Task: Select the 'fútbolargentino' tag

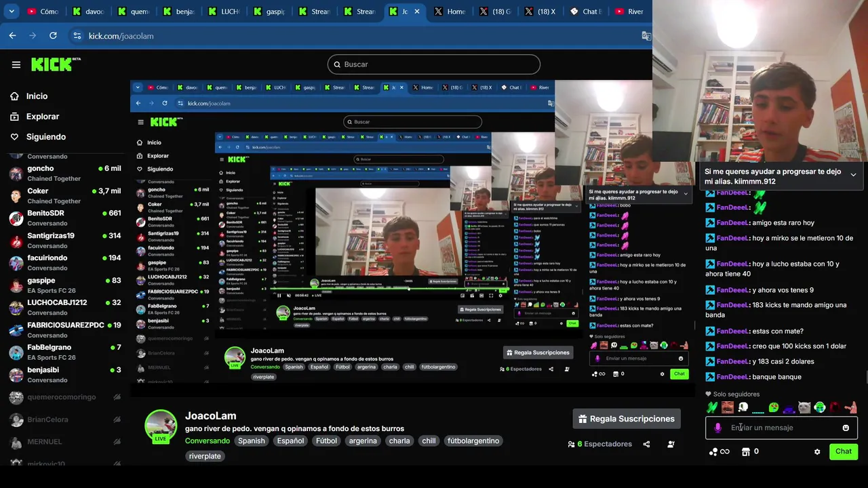Action: pos(473,441)
